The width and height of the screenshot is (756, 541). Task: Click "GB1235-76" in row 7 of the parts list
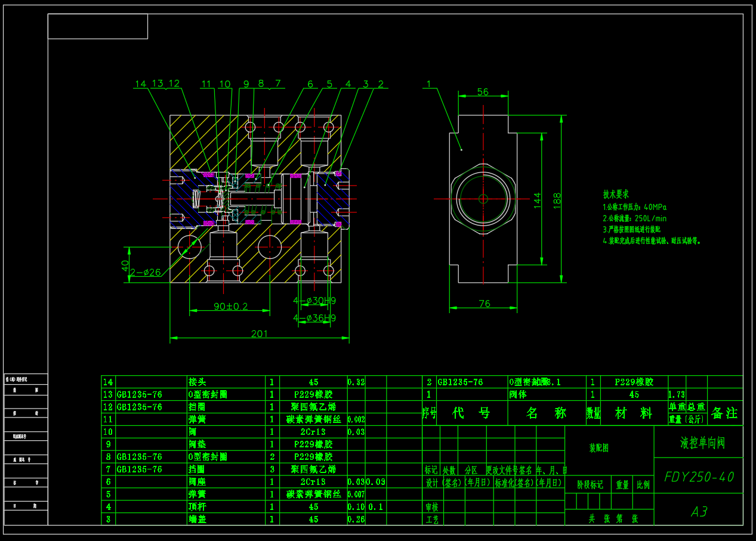pyautogui.click(x=140, y=469)
